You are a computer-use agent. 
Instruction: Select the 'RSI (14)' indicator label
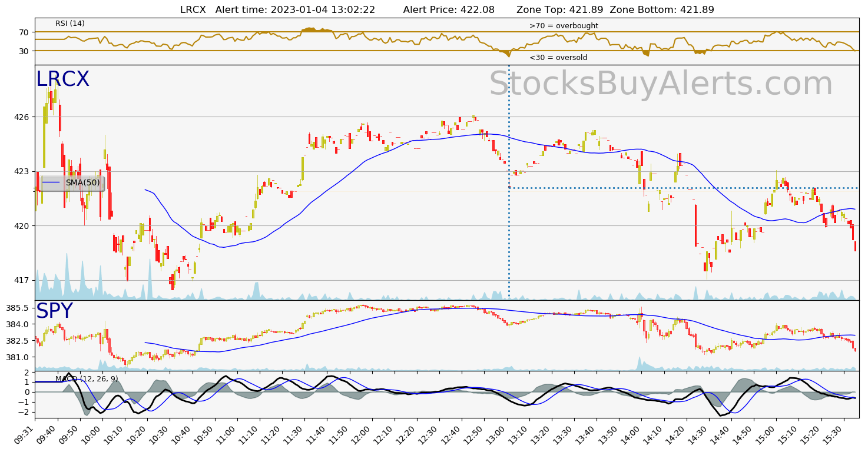pyautogui.click(x=70, y=24)
